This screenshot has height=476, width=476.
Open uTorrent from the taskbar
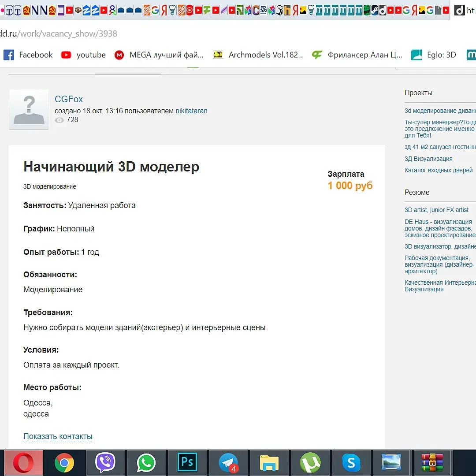[x=310, y=463]
